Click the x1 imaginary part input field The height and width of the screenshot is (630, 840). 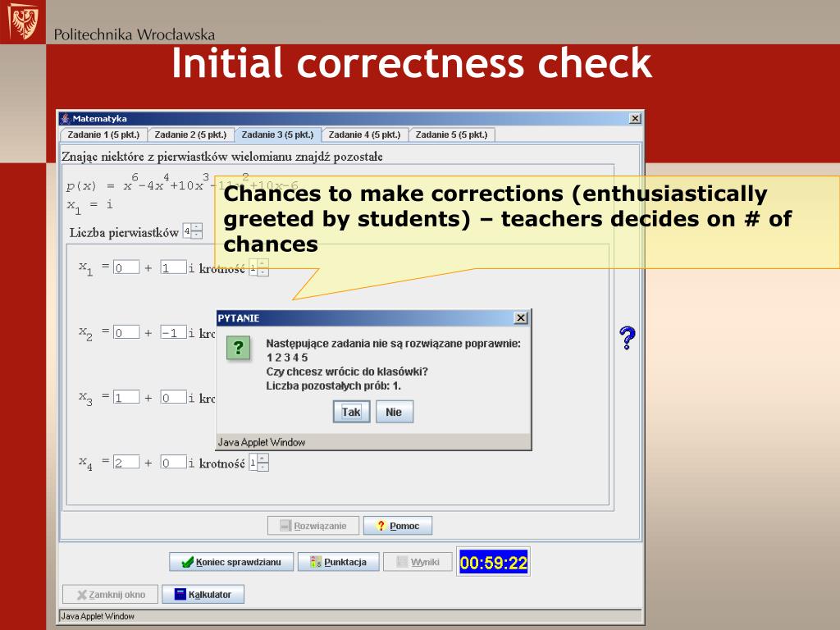pos(174,267)
